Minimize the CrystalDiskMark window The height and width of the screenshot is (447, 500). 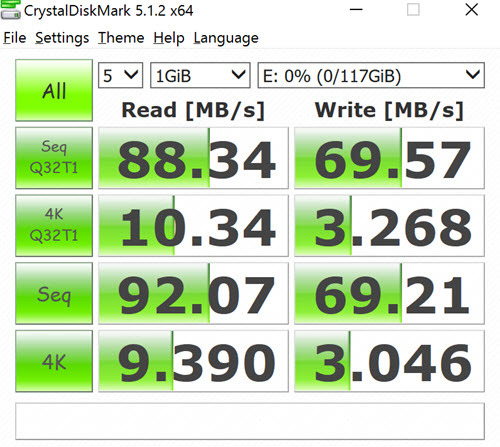356,10
